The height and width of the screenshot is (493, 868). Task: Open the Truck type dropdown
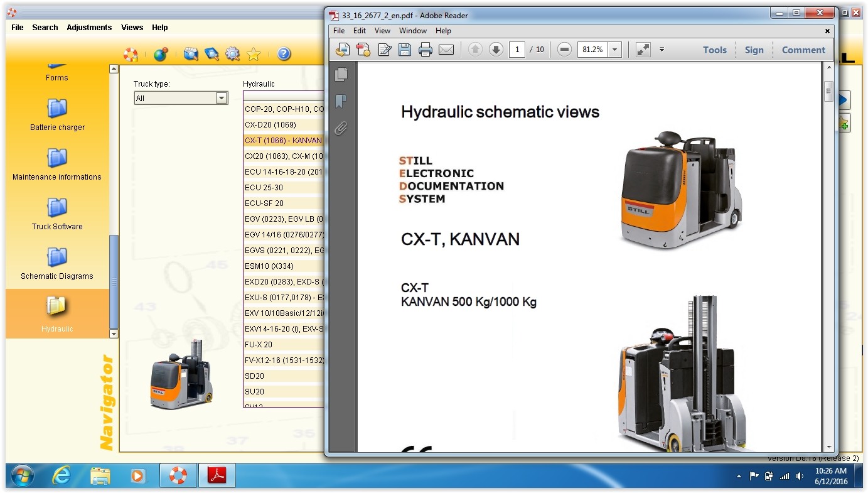[221, 98]
